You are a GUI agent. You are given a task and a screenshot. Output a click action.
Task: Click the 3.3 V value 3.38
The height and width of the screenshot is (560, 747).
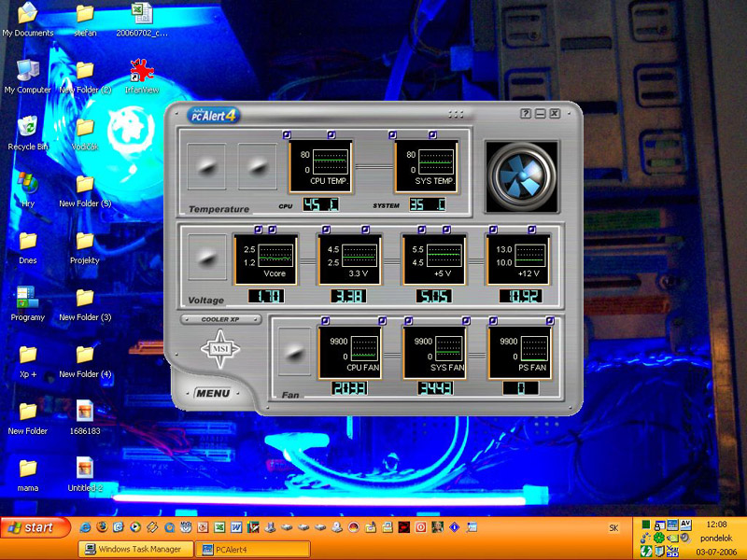pyautogui.click(x=348, y=296)
